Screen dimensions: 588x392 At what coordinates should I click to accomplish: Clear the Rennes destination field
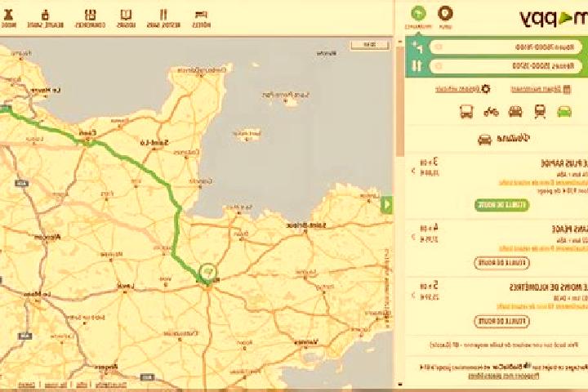click(439, 66)
